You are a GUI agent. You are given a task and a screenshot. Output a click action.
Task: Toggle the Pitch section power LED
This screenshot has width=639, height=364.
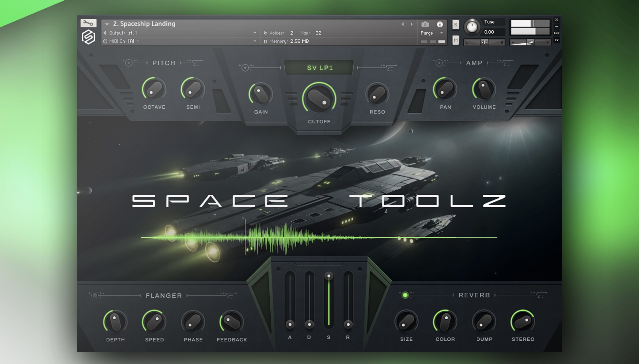(x=129, y=63)
